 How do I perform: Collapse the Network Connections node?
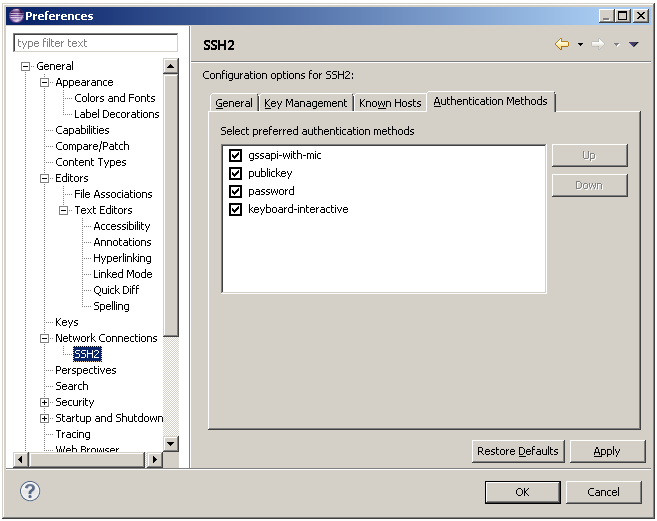point(45,338)
